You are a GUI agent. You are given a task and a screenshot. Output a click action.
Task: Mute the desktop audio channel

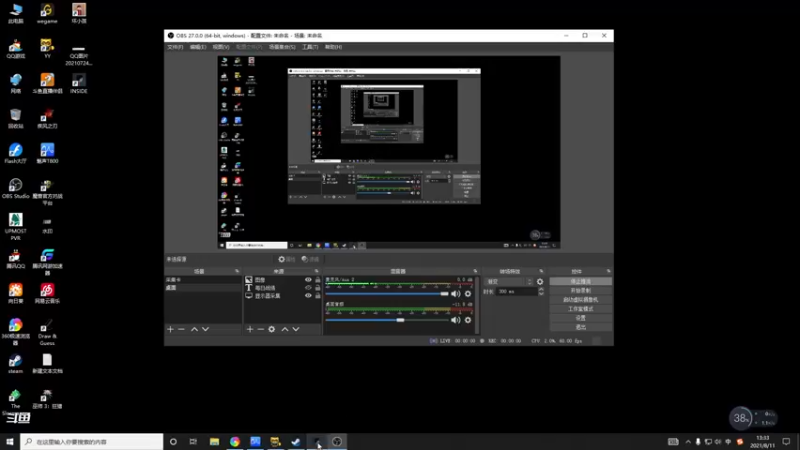pos(456,320)
